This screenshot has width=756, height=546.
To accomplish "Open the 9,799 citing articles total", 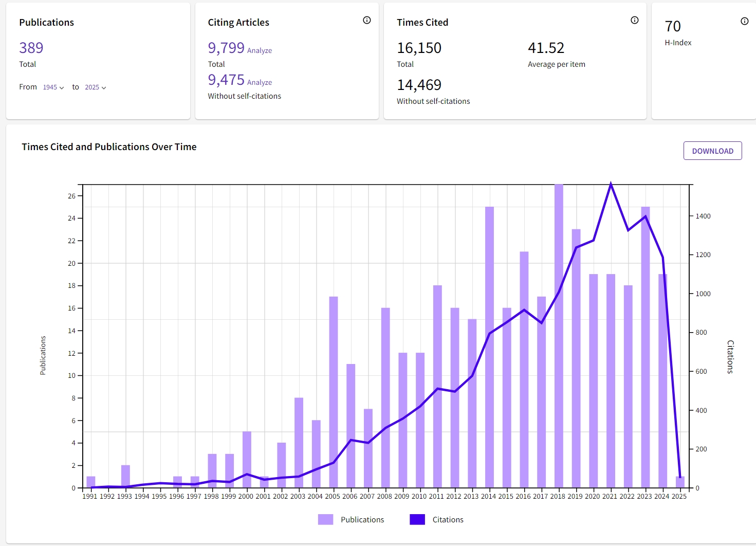I will point(226,48).
